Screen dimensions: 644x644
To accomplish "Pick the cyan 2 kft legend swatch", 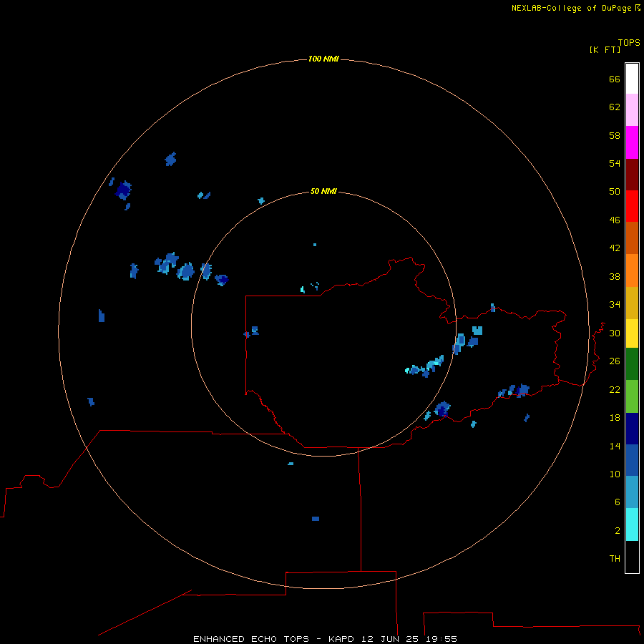I will pos(632,525).
